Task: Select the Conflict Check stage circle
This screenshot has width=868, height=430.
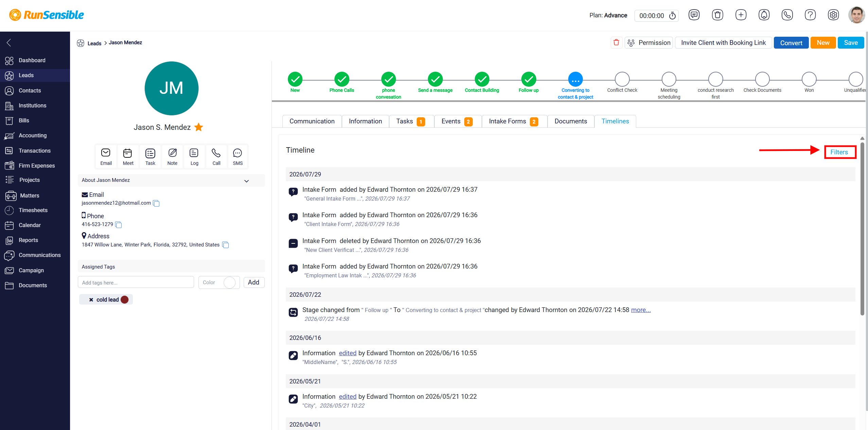Action: point(622,79)
